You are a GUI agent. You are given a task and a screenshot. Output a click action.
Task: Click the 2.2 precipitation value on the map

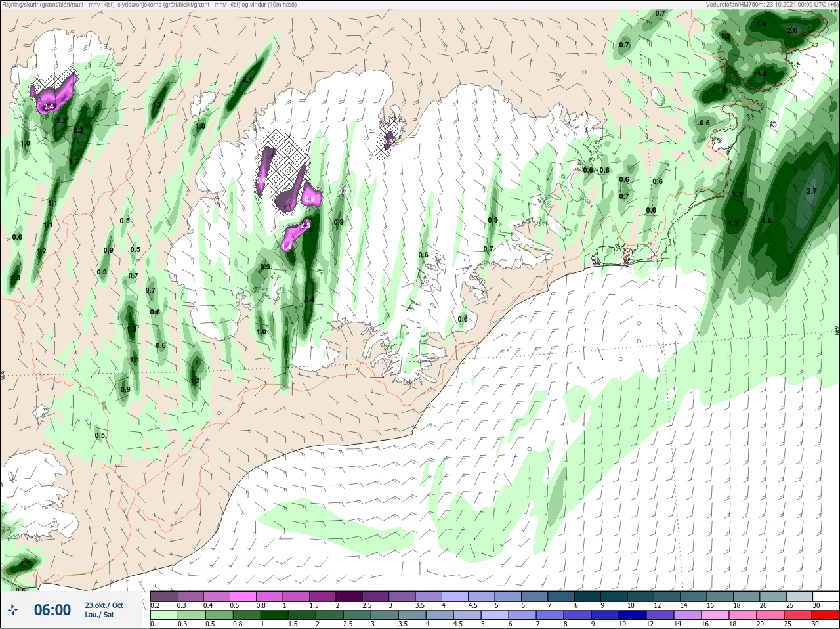[x=78, y=130]
